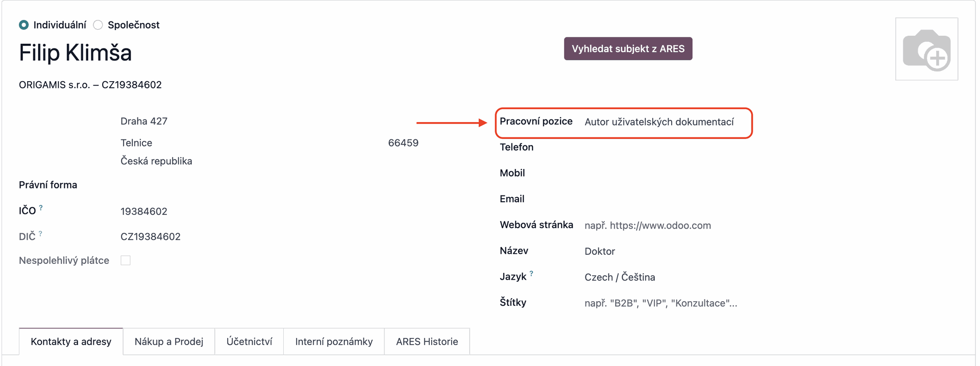This screenshot has width=980, height=366.
Task: Select the Individuální radio button
Action: pos(24,25)
